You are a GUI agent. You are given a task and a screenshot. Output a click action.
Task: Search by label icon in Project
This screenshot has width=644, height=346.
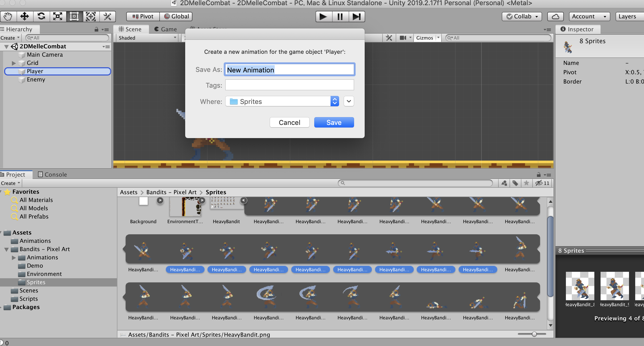[515, 183]
